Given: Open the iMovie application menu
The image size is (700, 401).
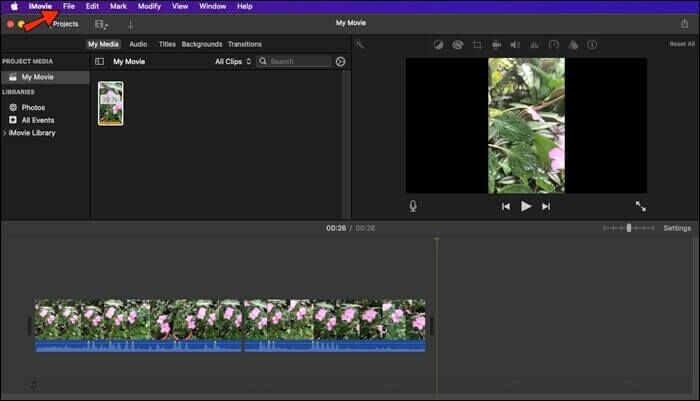Looking at the screenshot, I should 40,6.
